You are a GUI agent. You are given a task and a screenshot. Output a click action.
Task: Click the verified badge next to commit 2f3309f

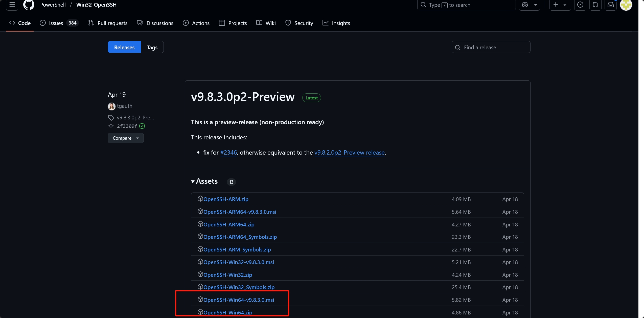(x=142, y=126)
